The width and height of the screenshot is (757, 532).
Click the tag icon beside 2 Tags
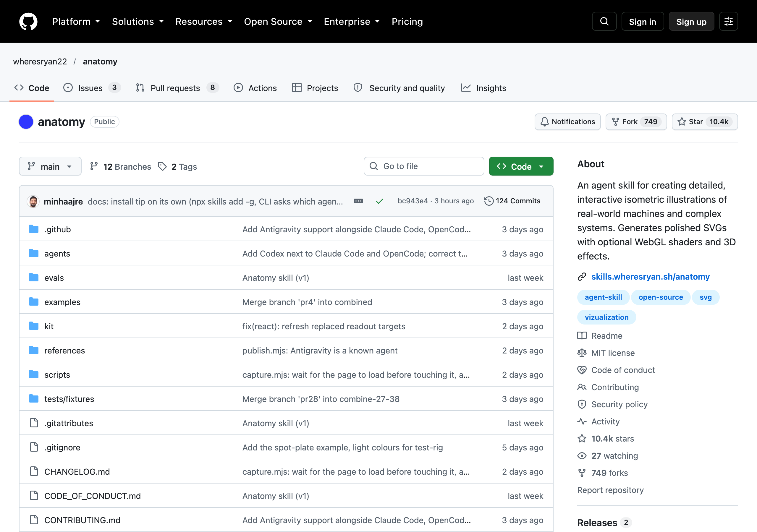(162, 166)
